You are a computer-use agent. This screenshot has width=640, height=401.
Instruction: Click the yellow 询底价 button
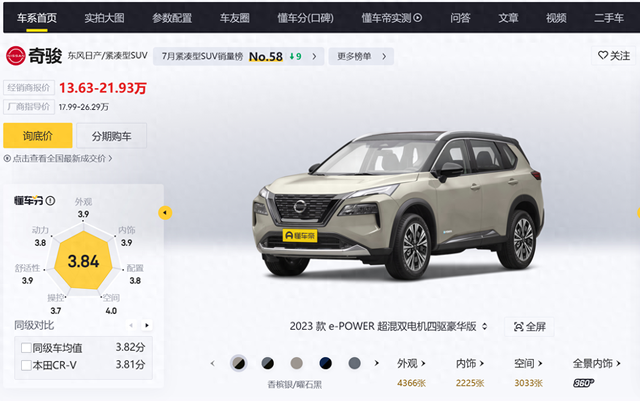[x=38, y=136]
